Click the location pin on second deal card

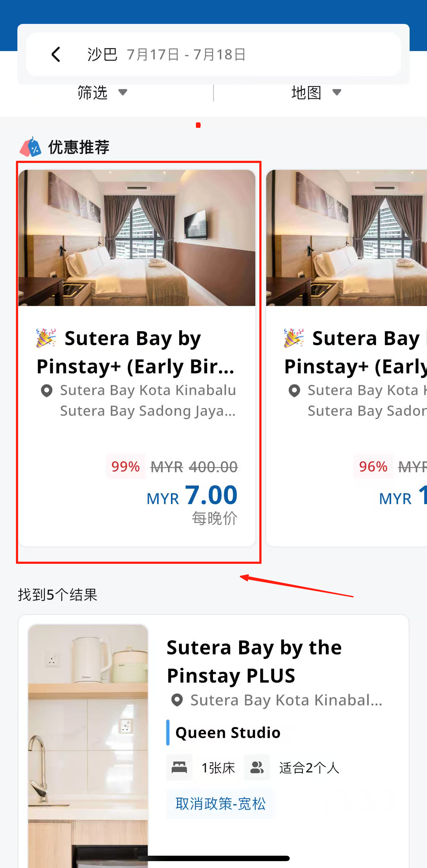coord(294,391)
